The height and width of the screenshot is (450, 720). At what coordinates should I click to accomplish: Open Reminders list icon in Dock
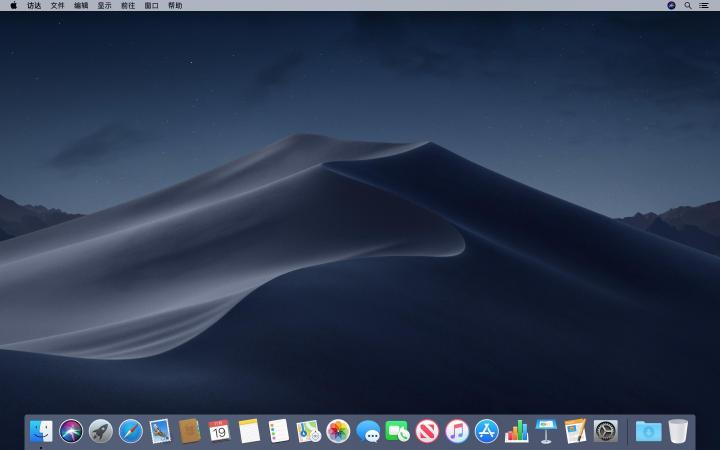279,431
